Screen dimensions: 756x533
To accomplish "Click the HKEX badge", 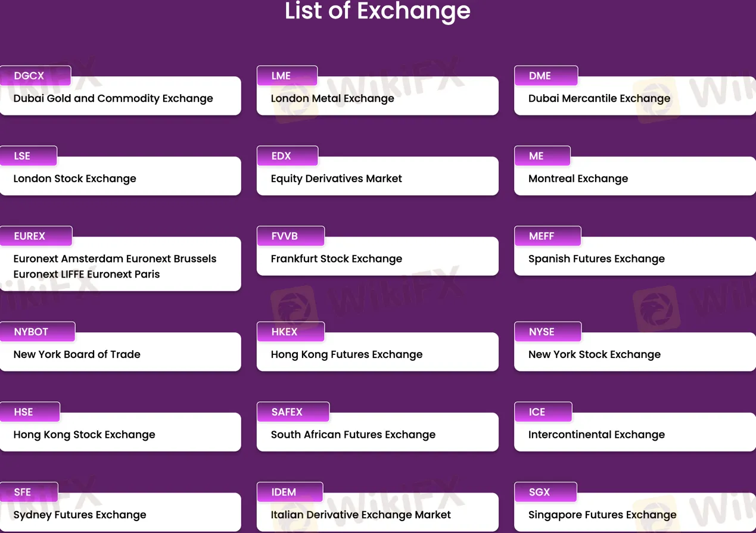I will click(x=290, y=332).
